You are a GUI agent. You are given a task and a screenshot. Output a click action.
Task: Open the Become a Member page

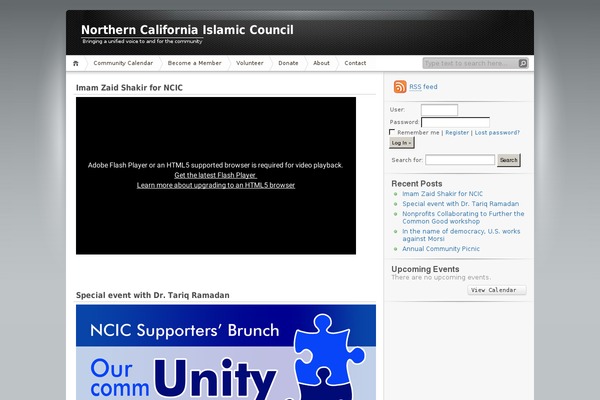point(194,63)
